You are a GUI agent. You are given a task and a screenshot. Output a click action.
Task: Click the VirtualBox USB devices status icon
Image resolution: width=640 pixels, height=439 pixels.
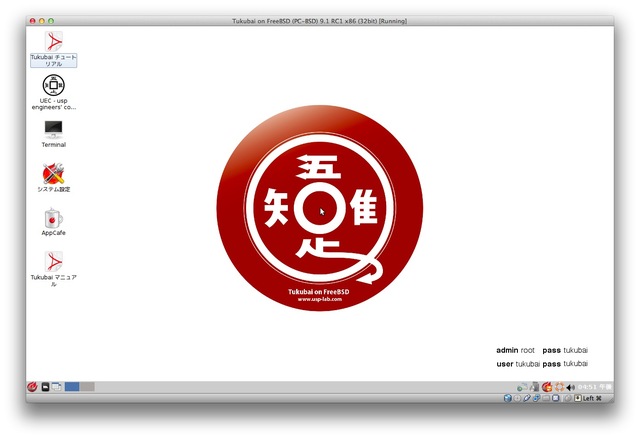[x=527, y=398]
